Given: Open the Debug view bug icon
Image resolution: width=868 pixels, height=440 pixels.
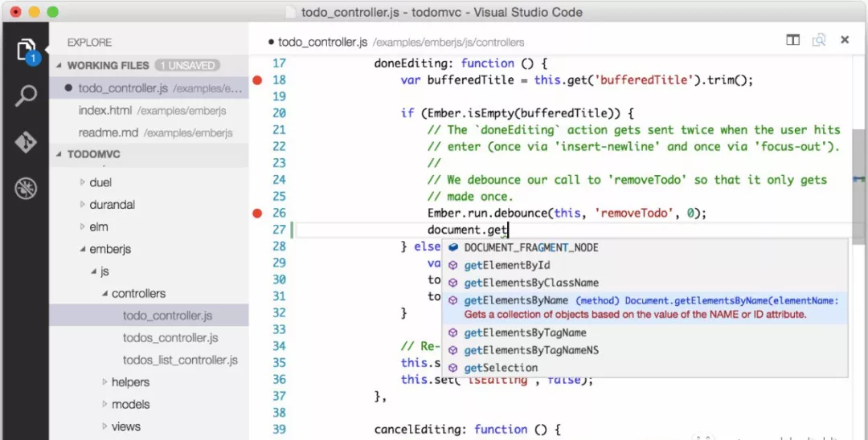Looking at the screenshot, I should click(26, 189).
